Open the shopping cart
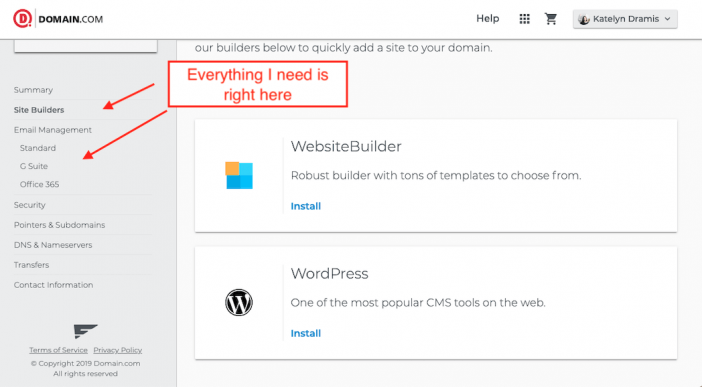 tap(551, 19)
